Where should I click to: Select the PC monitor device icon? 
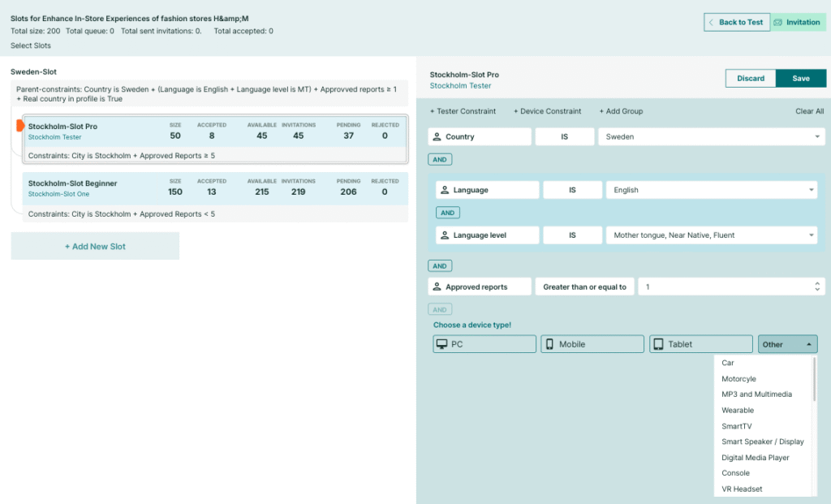point(441,344)
